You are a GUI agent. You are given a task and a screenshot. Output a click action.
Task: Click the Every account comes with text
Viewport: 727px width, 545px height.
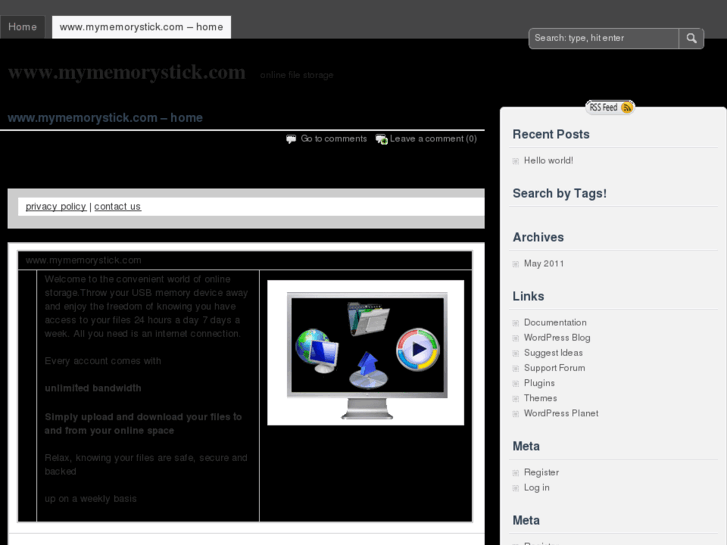(x=103, y=361)
